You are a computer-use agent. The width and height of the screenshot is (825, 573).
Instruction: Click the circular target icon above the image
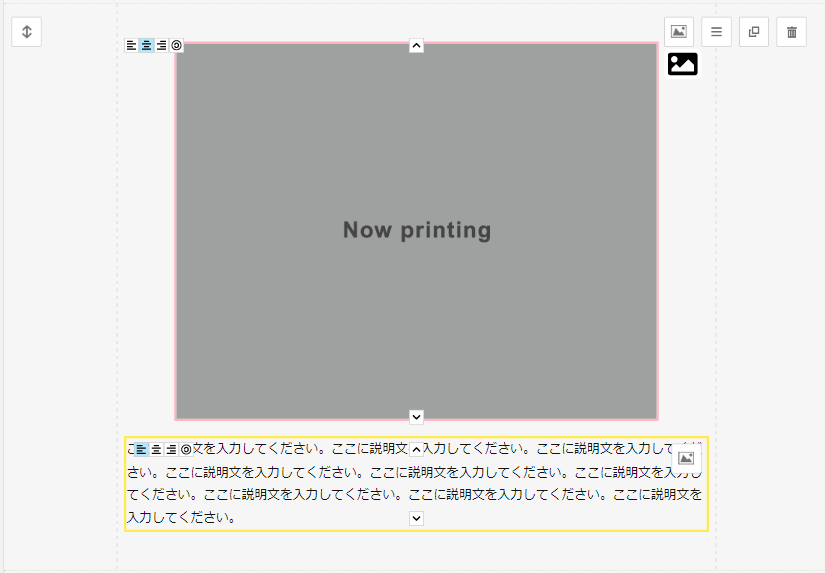pos(177,45)
